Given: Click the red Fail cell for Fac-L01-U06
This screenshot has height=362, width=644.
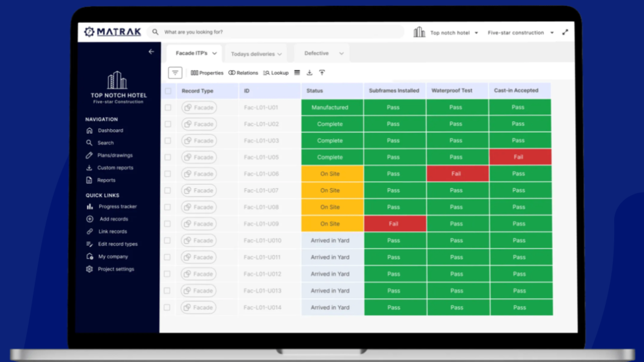Looking at the screenshot, I should pyautogui.click(x=458, y=174).
